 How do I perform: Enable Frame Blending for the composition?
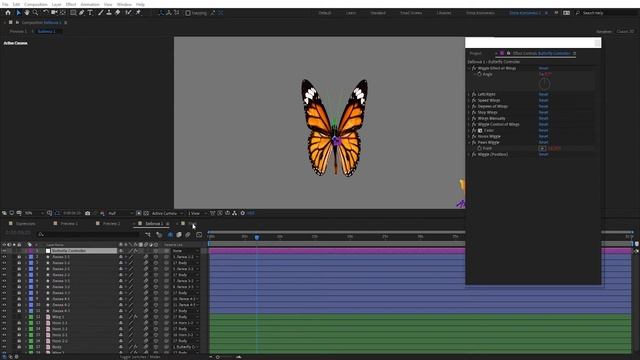[x=179, y=234]
